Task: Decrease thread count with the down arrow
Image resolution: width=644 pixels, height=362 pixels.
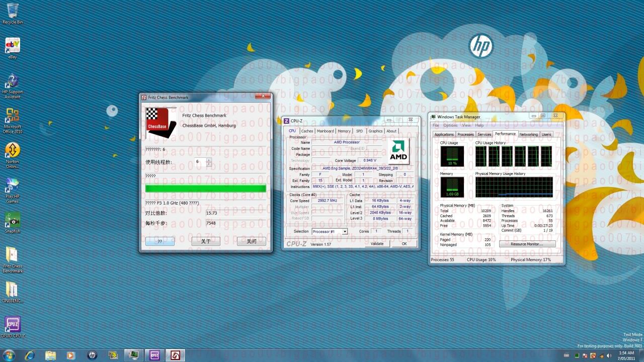Action: (209, 164)
